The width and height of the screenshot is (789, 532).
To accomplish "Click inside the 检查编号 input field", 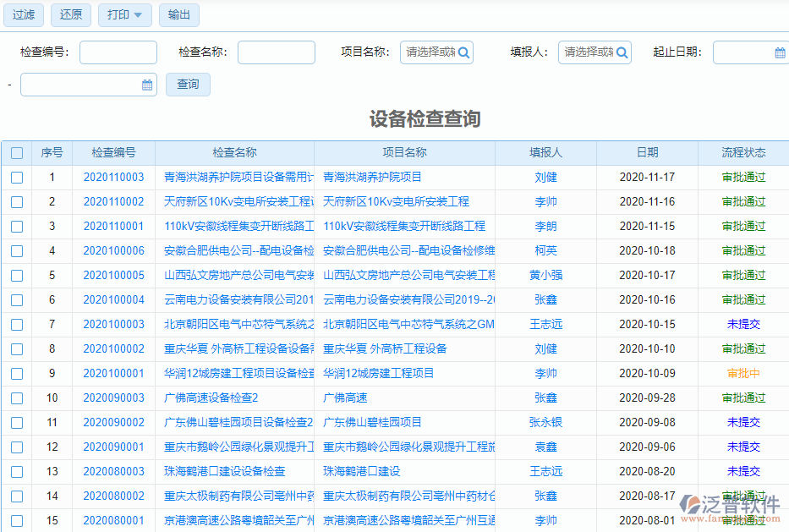I will (x=118, y=52).
